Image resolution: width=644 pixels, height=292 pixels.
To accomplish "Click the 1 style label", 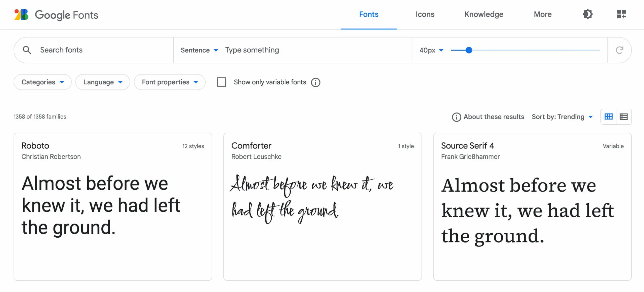I will 406,146.
